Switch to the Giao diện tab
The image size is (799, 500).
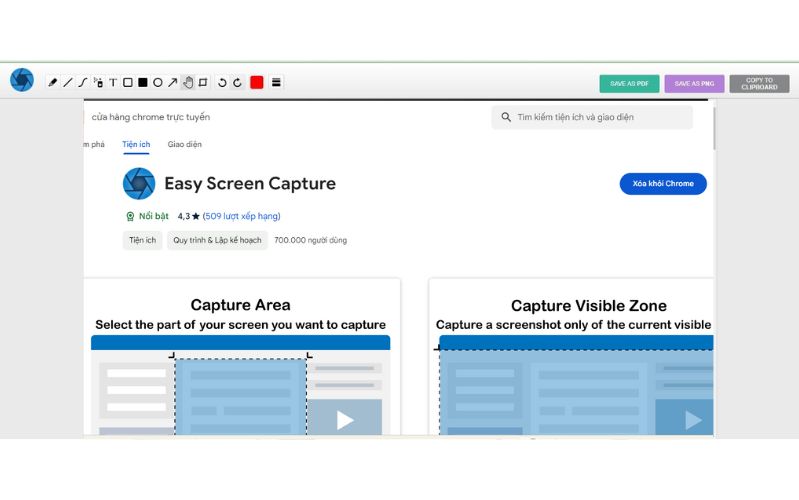184,145
